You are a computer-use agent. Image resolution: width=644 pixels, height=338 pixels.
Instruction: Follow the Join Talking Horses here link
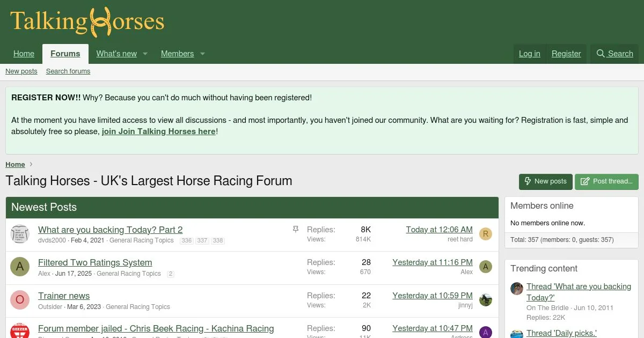[159, 131]
